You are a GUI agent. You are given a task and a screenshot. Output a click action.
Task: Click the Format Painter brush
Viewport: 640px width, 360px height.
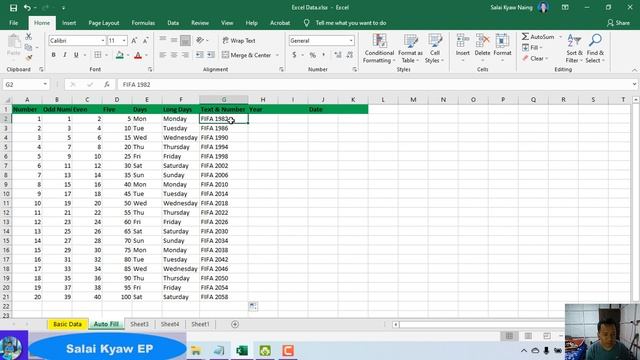point(28,58)
